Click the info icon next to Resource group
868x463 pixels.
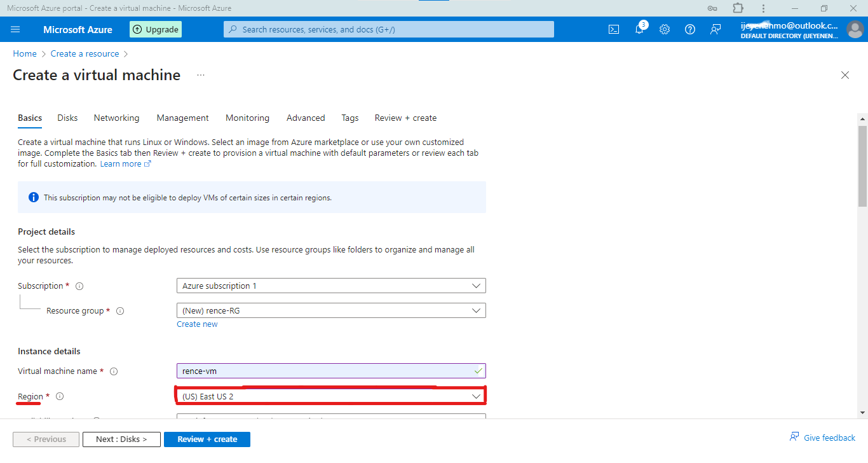click(x=120, y=311)
